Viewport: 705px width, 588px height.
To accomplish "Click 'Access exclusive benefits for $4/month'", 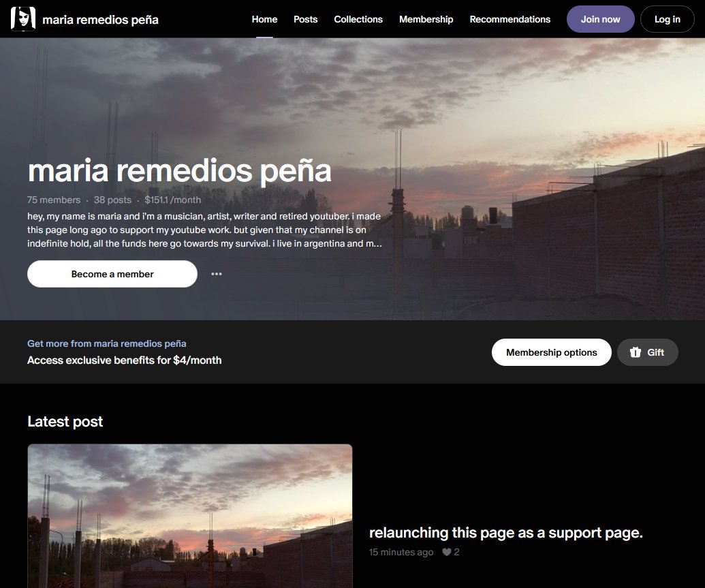I will tap(125, 360).
